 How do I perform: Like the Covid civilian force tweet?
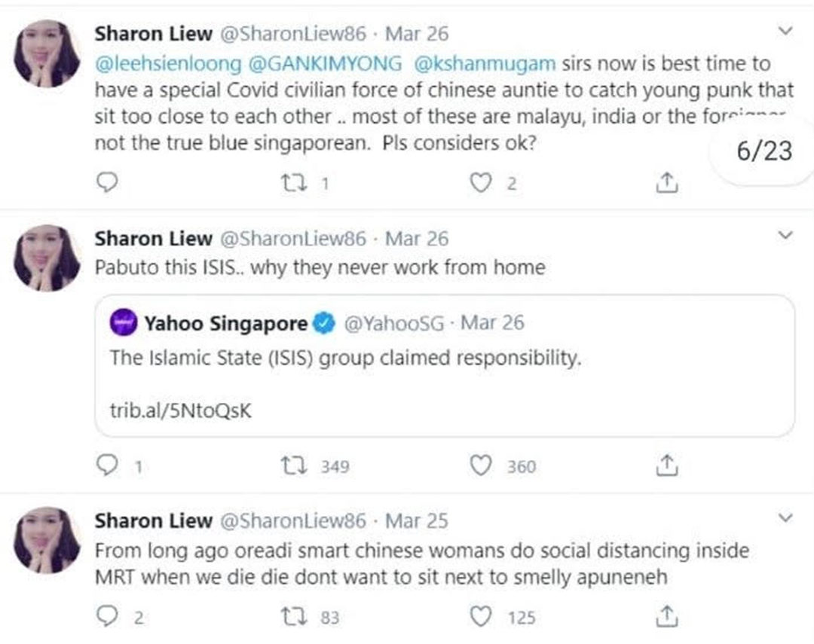point(480,183)
